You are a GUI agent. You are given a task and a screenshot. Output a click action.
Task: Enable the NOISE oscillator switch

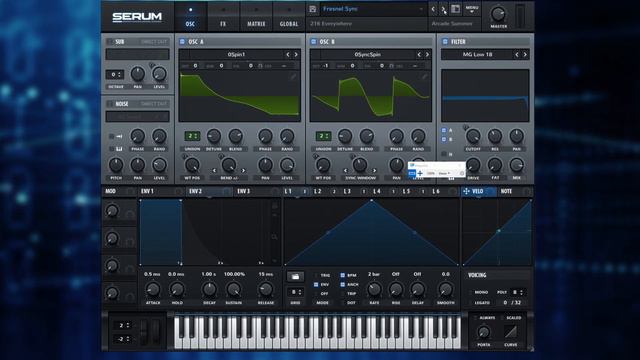109,104
